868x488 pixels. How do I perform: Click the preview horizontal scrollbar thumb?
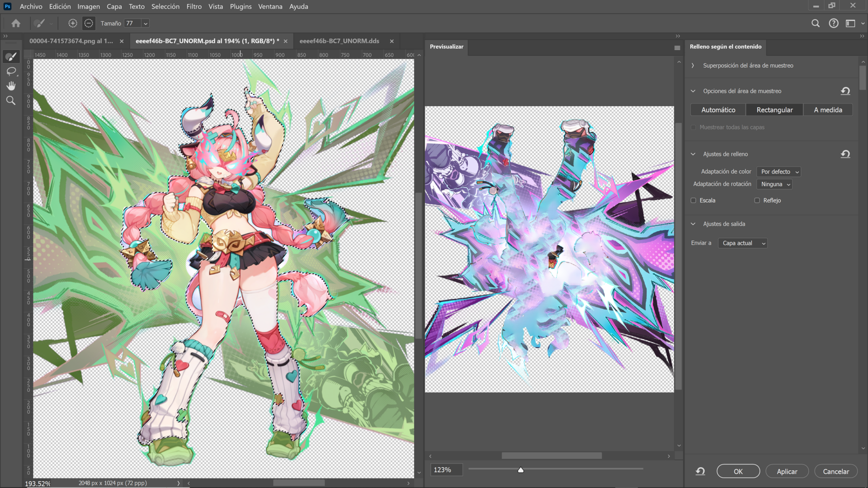click(552, 456)
